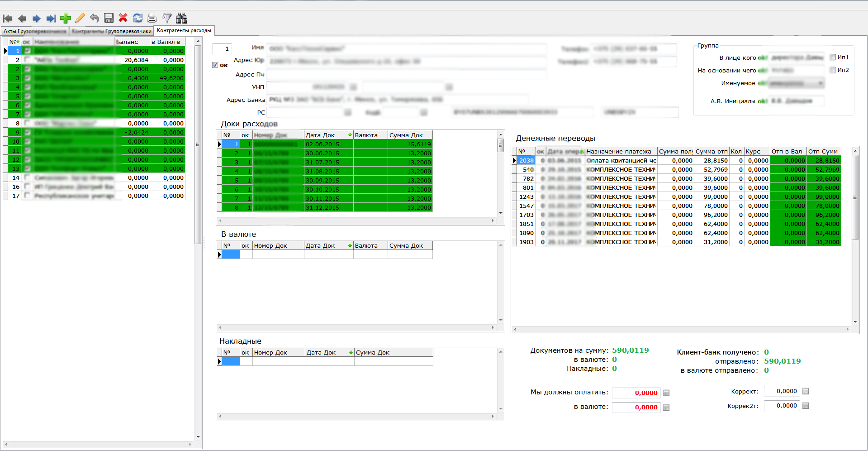Toggle the ок checkbox in the 20,6384 balance row
Screen dimensions: 868x451
(27, 60)
